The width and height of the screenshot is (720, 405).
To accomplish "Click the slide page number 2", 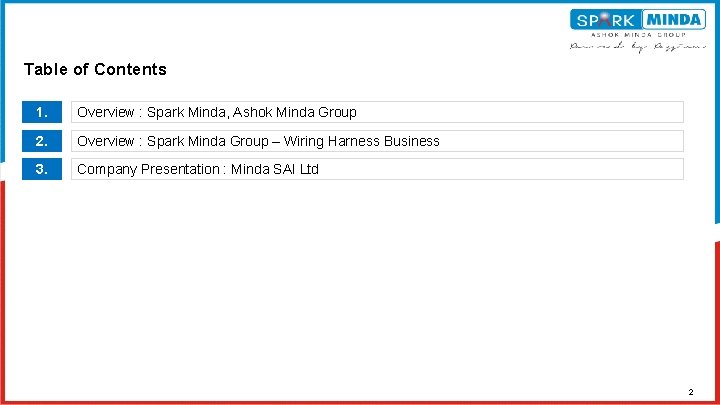I will pyautogui.click(x=691, y=392).
